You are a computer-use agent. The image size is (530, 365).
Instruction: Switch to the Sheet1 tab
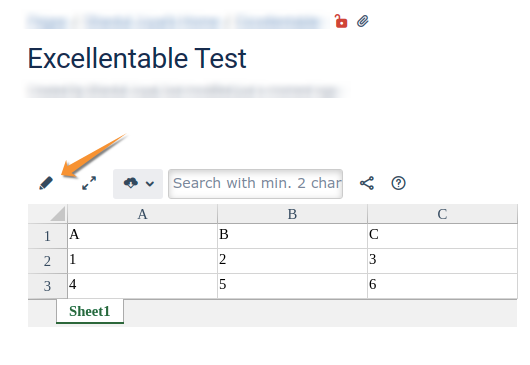[90, 311]
